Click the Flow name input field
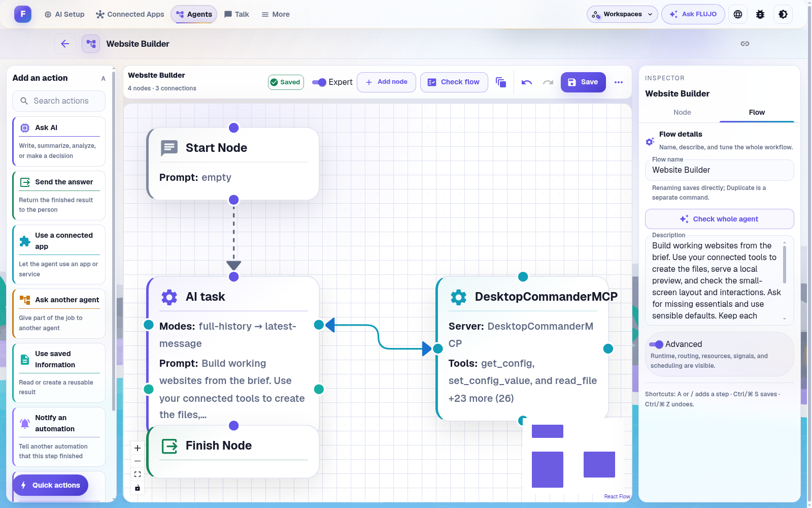The image size is (812, 508). (x=720, y=170)
